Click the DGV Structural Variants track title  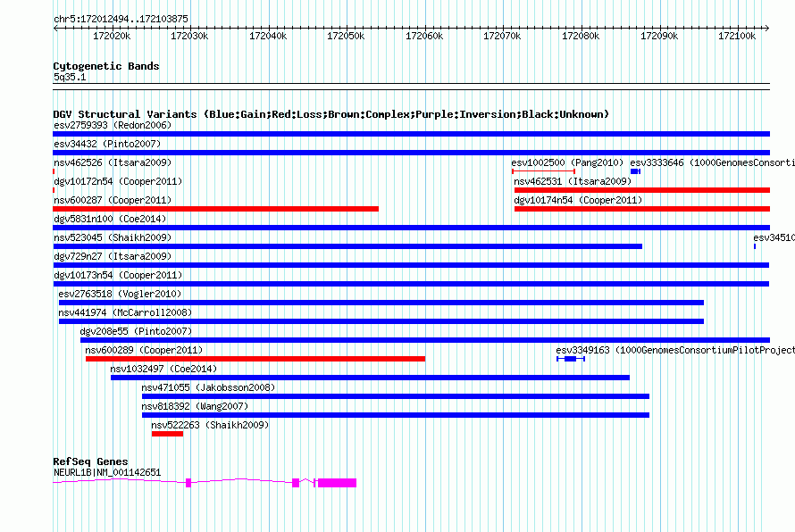(x=331, y=114)
